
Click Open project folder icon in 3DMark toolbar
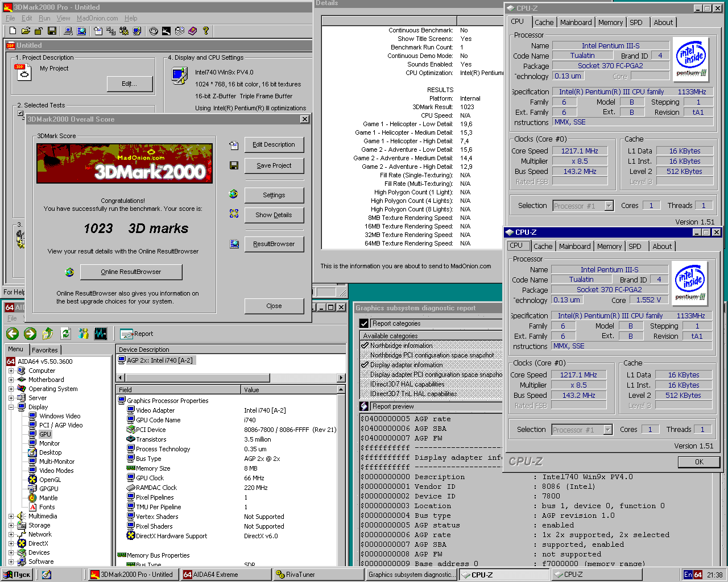26,31
